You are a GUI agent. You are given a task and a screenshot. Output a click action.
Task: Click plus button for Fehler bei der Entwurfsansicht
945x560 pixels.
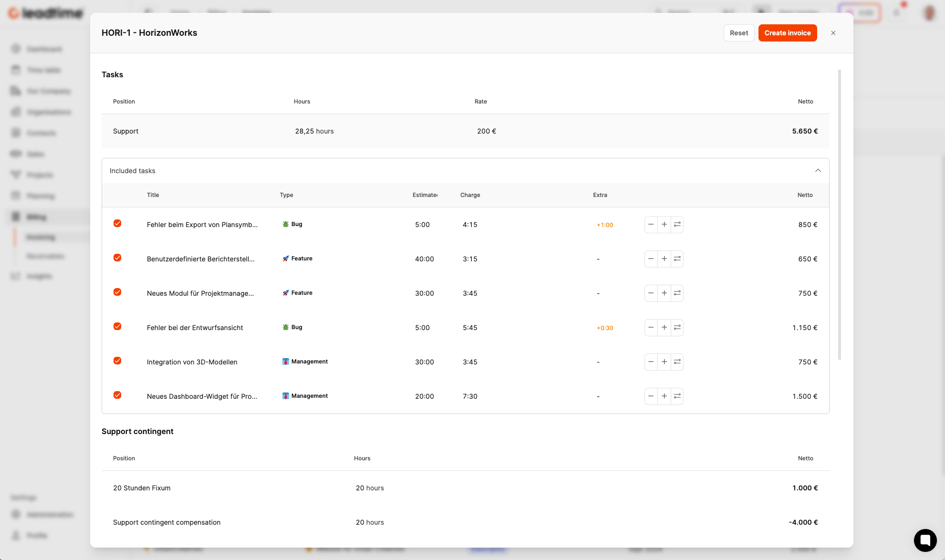pos(664,328)
